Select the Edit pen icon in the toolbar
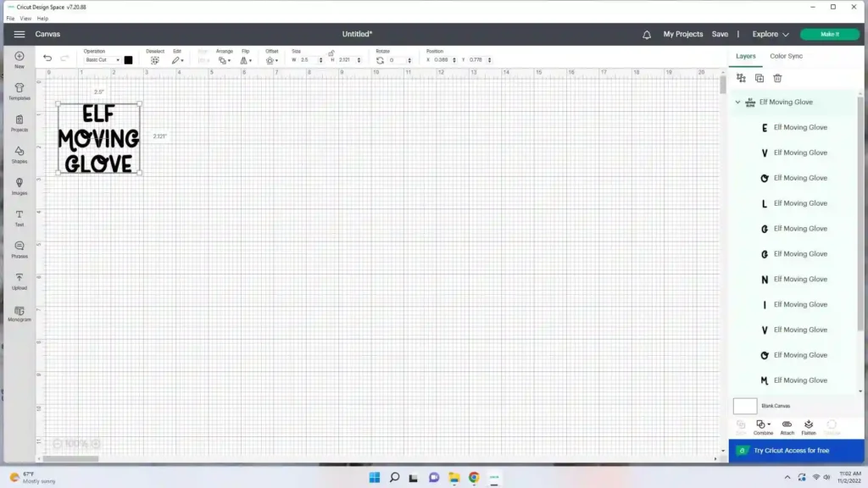Screen dimensions: 868x488 click(x=177, y=60)
